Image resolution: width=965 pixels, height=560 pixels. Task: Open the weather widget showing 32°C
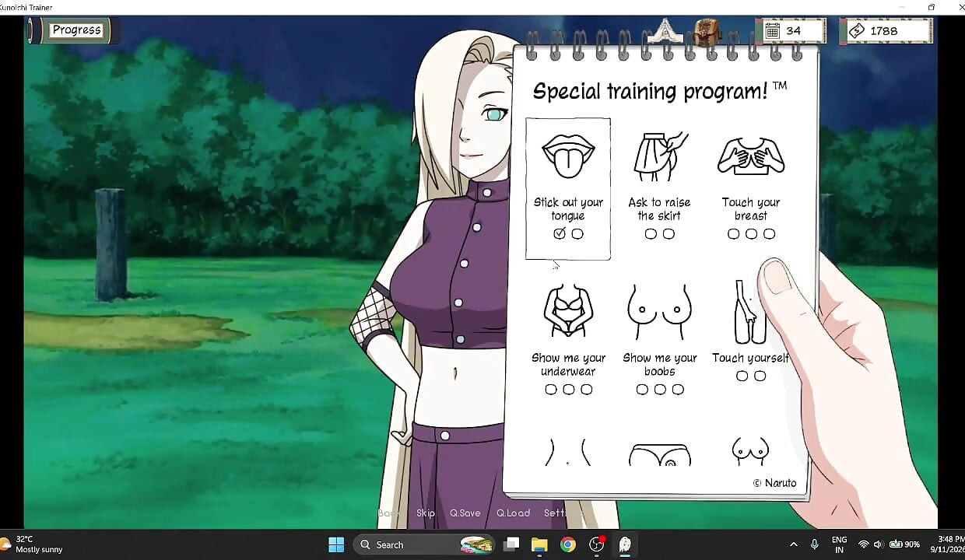[x=33, y=544]
